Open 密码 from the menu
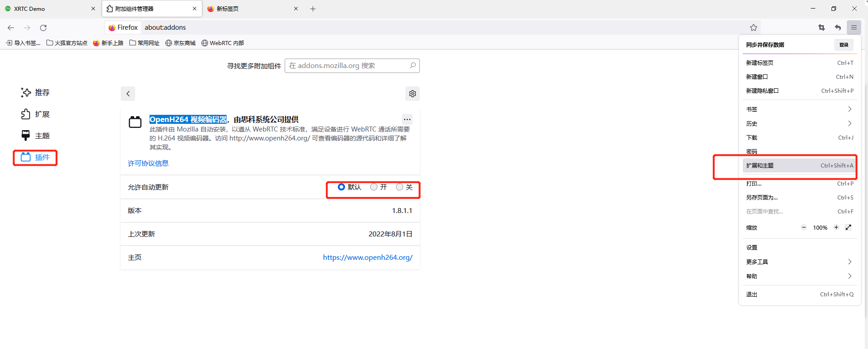 tap(800, 151)
